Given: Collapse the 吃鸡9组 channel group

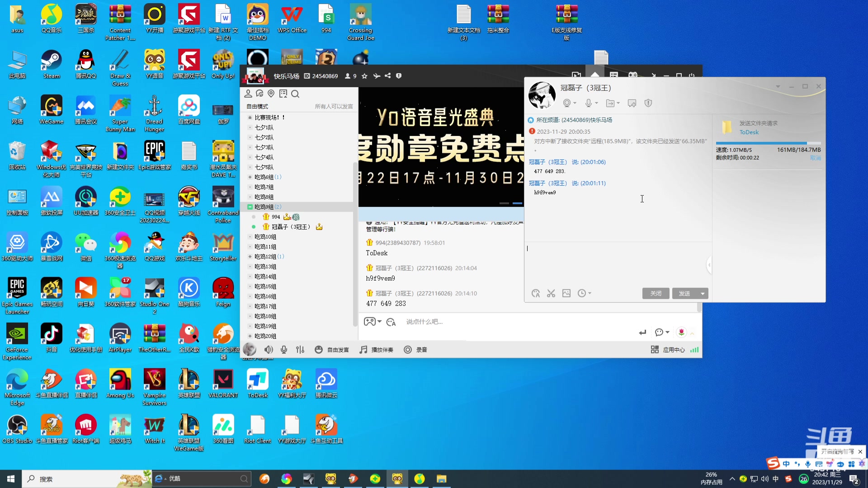Looking at the screenshot, I should coord(250,207).
